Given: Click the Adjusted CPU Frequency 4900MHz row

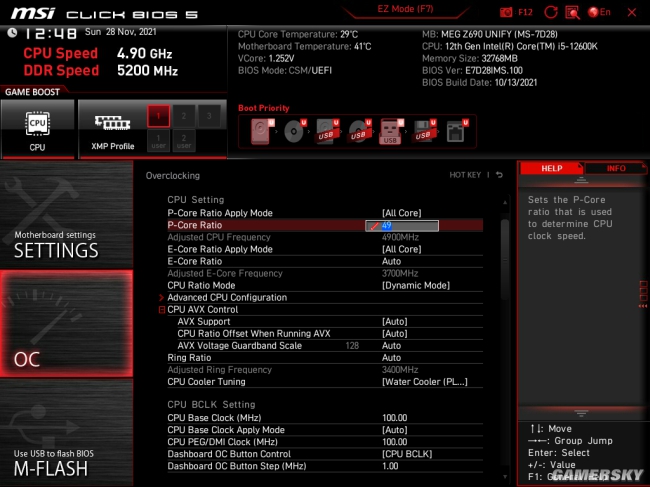Looking at the screenshot, I should [325, 237].
